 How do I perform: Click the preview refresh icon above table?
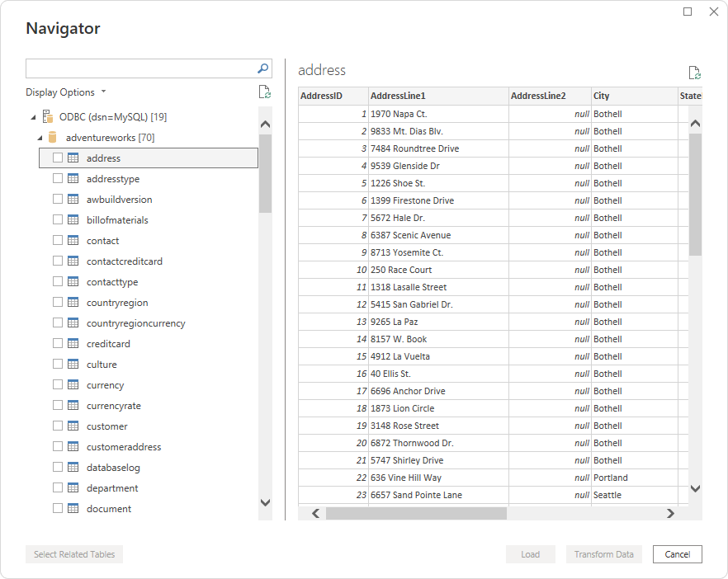click(x=694, y=73)
